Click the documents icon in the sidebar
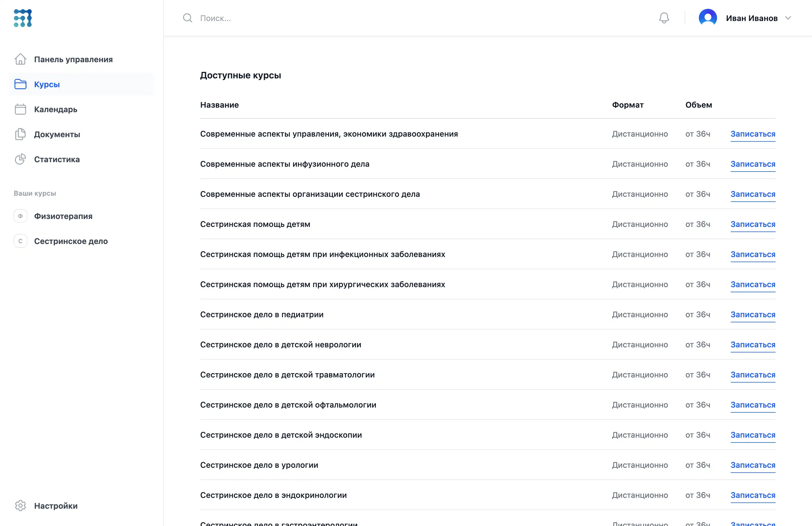 [20, 134]
